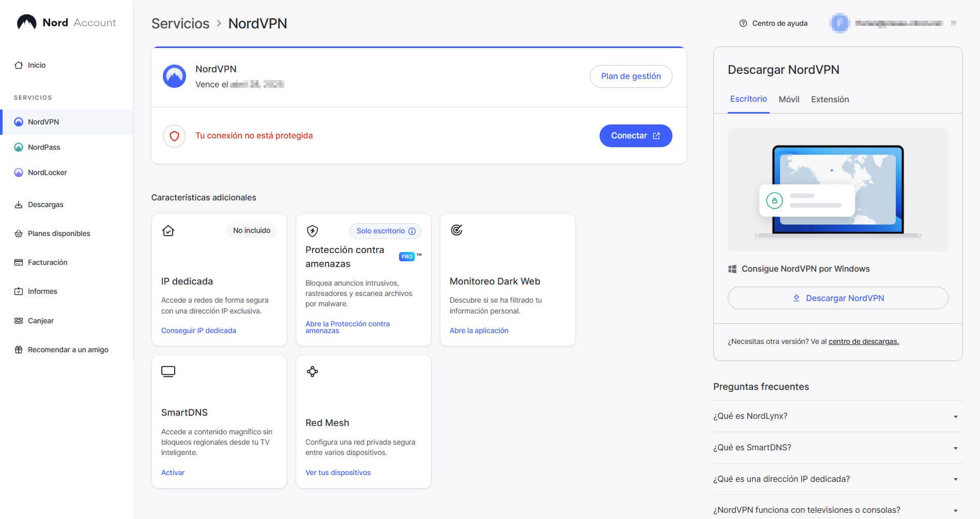Expand the dirección IP dedicada question

point(838,479)
